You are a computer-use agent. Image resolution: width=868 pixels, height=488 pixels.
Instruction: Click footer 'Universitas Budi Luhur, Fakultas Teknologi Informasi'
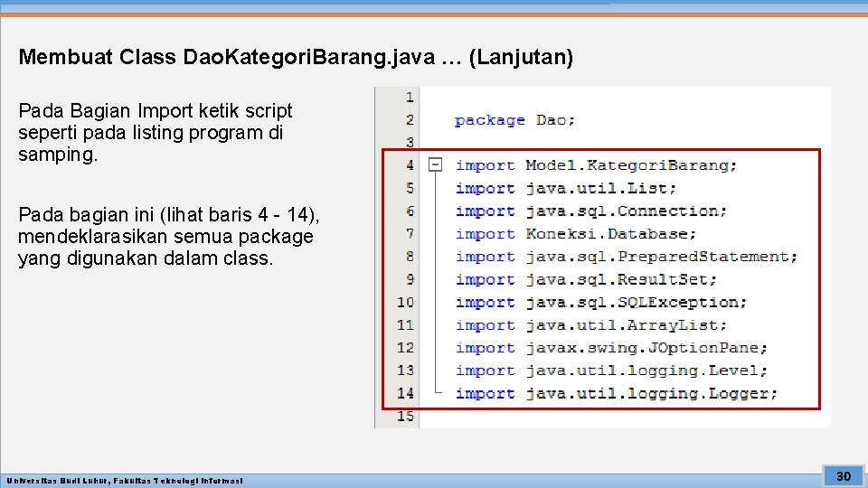(x=125, y=481)
